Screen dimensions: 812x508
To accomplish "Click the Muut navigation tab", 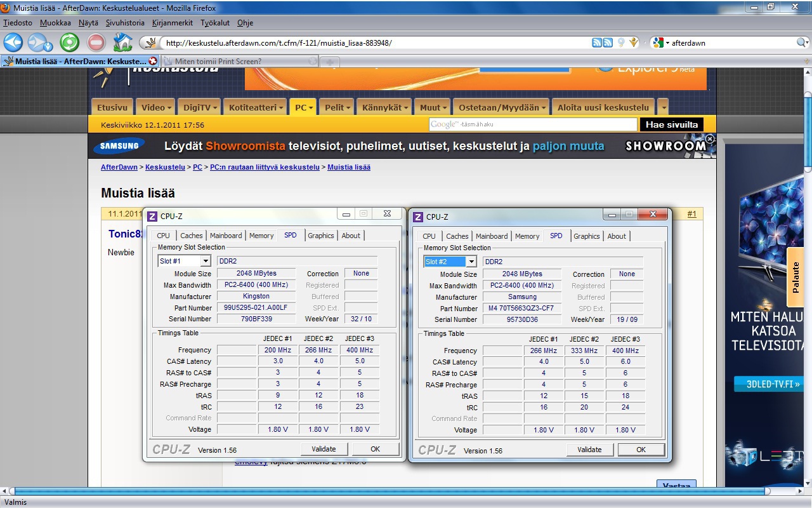I will [x=433, y=107].
